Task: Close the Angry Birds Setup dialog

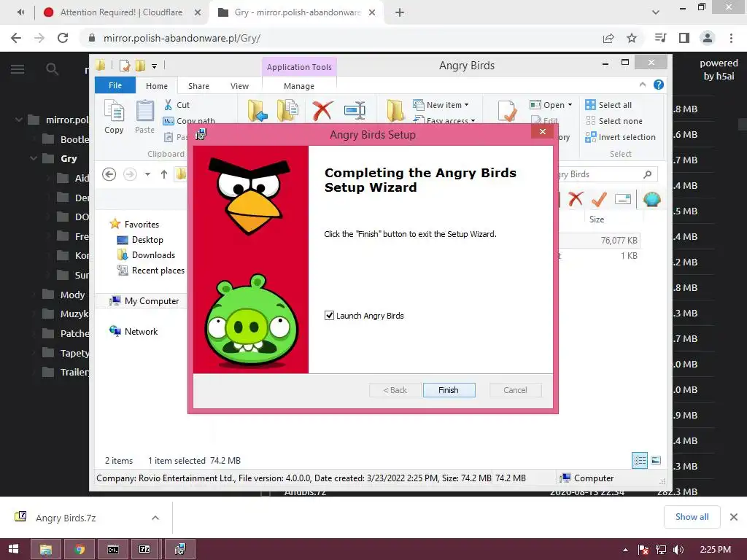Action: pyautogui.click(x=542, y=131)
